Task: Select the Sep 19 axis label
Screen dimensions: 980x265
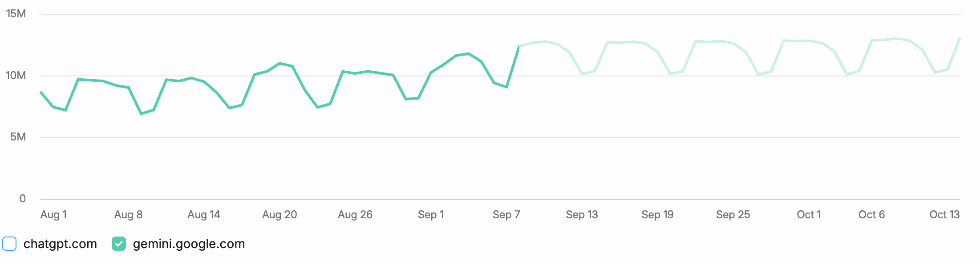Action: [657, 215]
